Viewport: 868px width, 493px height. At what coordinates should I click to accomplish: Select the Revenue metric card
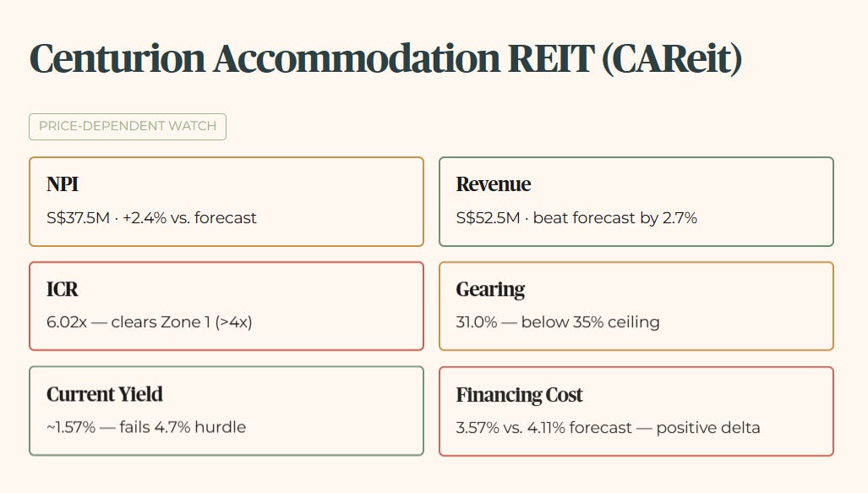coord(636,201)
